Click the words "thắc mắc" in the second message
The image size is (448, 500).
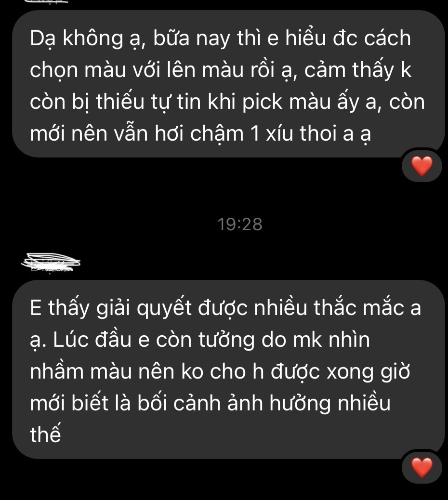pos(359,308)
